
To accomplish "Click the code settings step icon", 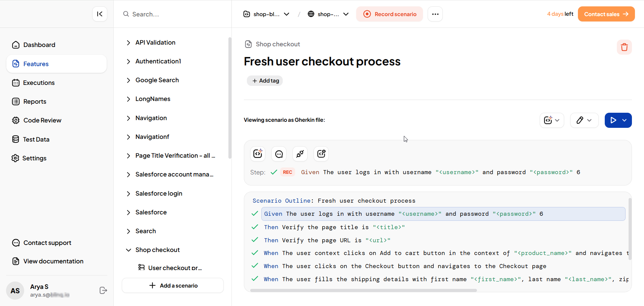I will tap(321, 154).
